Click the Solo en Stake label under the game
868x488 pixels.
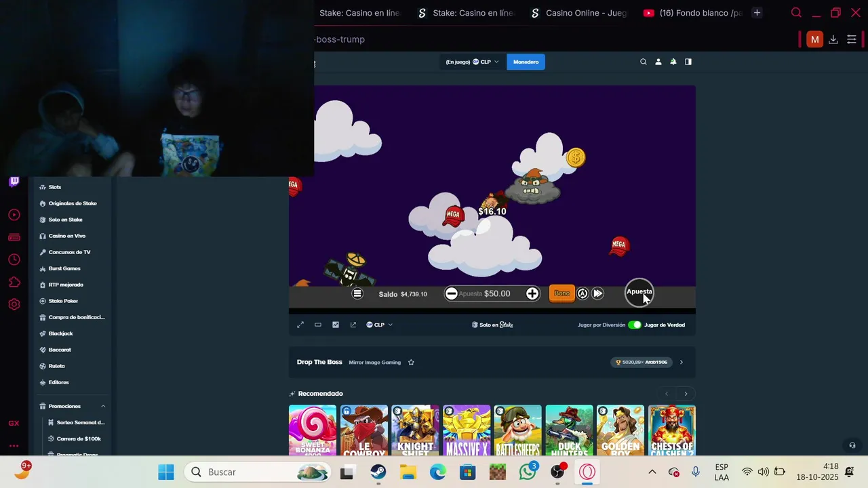click(x=492, y=325)
